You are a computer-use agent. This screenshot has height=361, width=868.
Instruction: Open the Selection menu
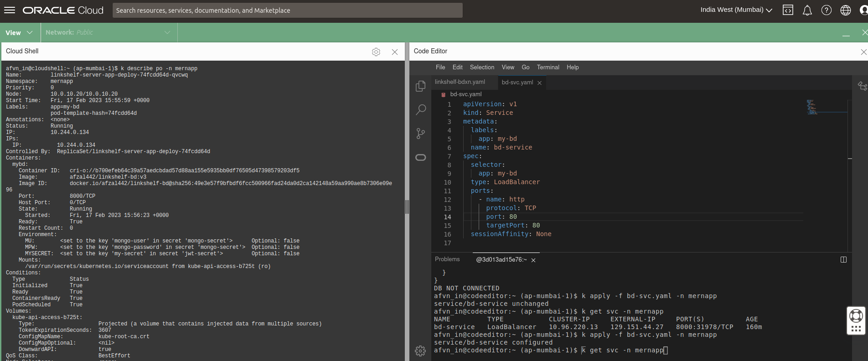point(482,67)
